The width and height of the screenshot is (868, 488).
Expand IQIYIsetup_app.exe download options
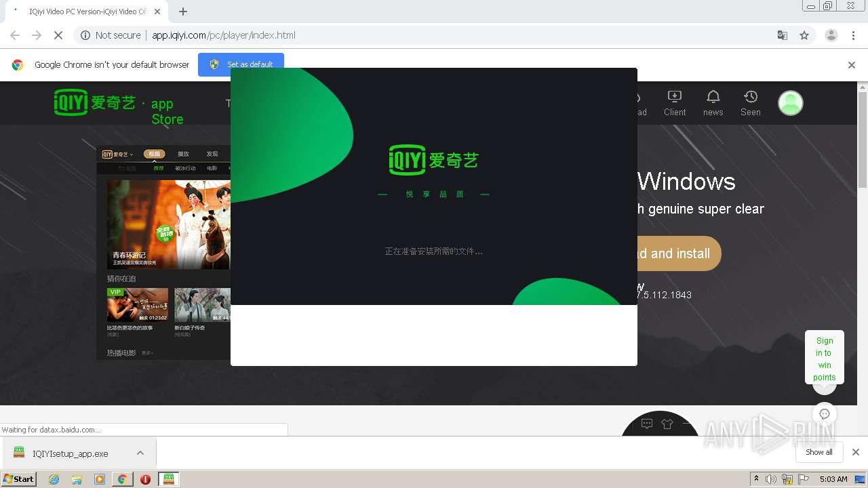pos(140,453)
